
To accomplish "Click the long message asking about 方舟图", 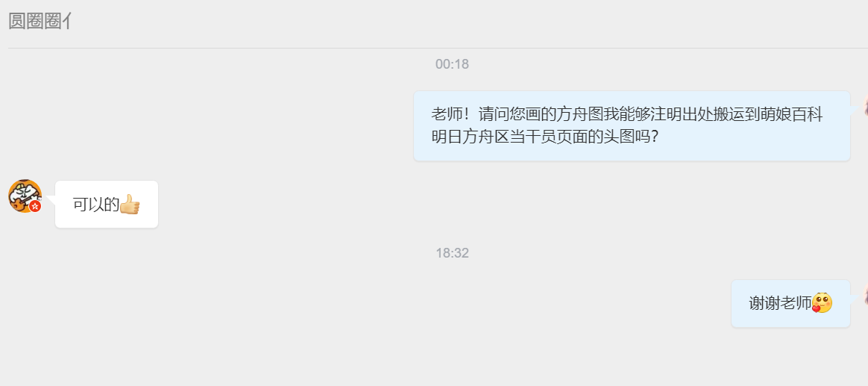I will click(632, 126).
